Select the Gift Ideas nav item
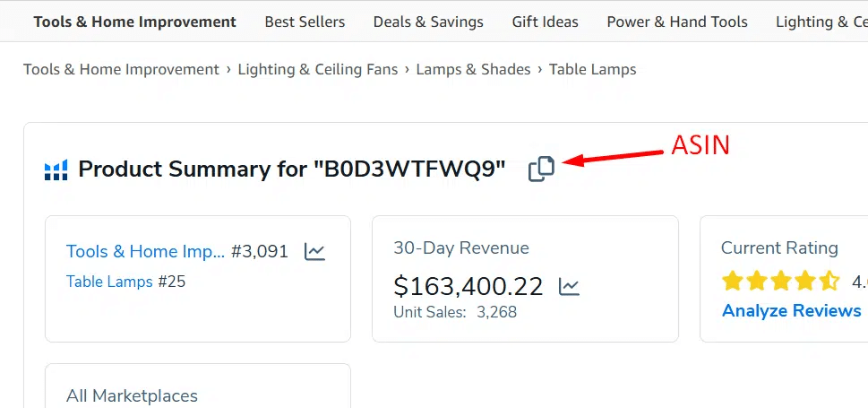 pyautogui.click(x=545, y=22)
